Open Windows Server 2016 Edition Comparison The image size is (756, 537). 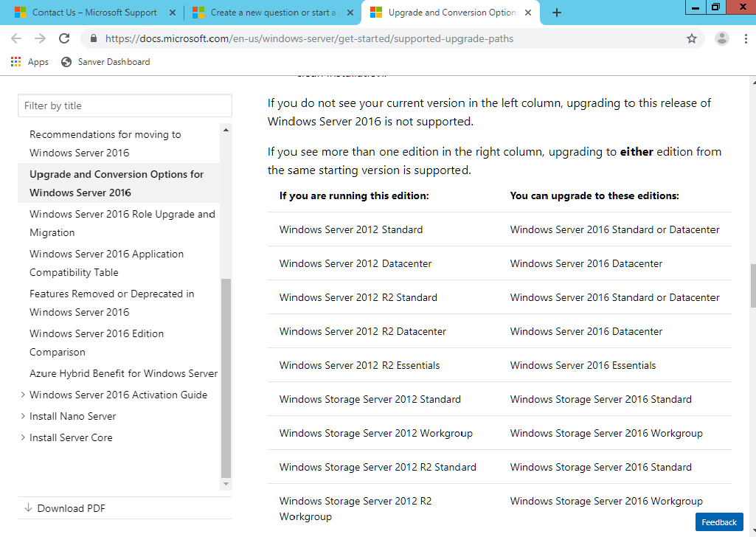pyautogui.click(x=97, y=343)
